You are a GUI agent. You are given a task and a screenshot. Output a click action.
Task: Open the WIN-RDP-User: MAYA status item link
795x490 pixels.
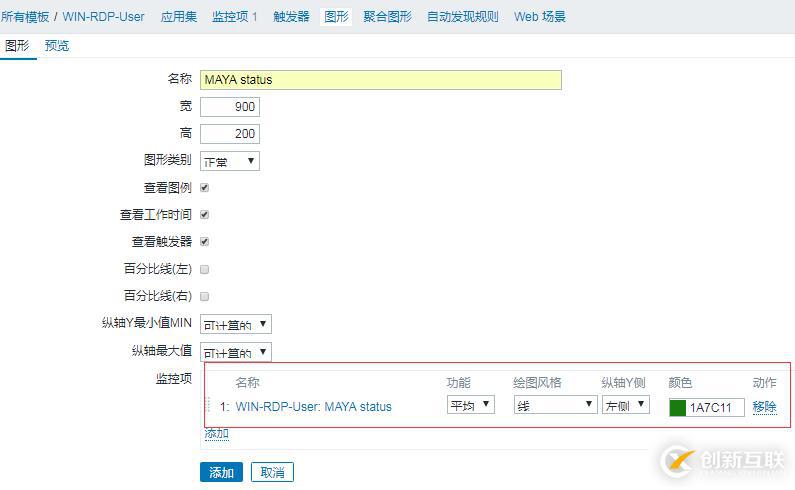point(313,407)
